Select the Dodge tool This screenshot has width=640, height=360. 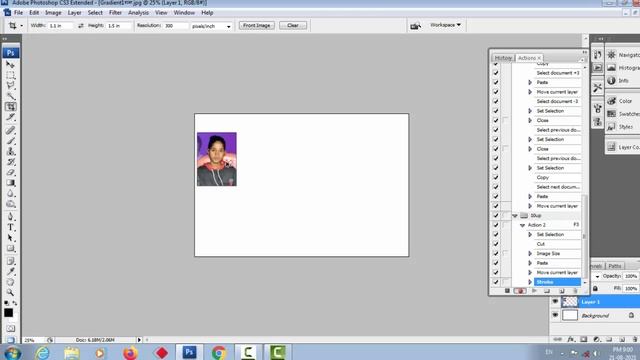10,204
